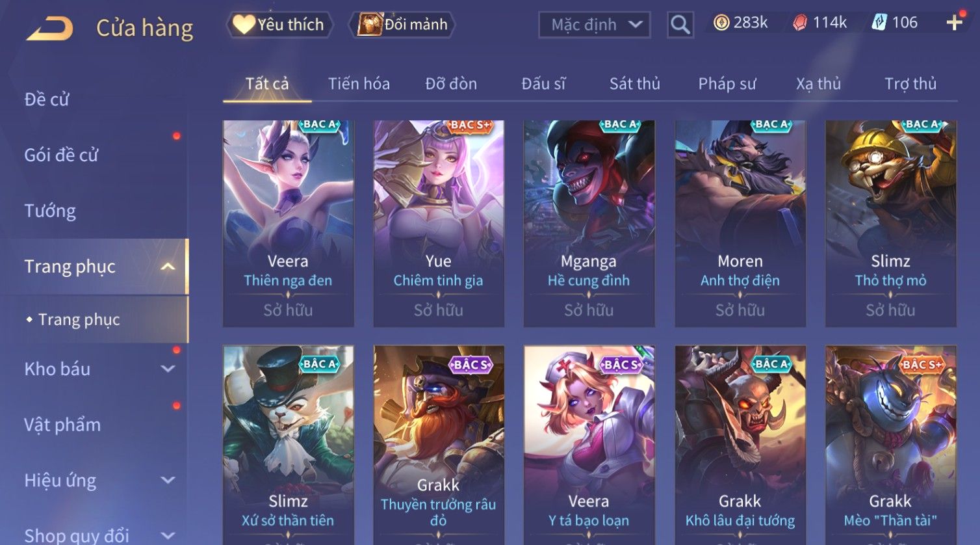The height and width of the screenshot is (545, 980).
Task: Click the gold coin icon showing 283k
Action: coord(721,23)
